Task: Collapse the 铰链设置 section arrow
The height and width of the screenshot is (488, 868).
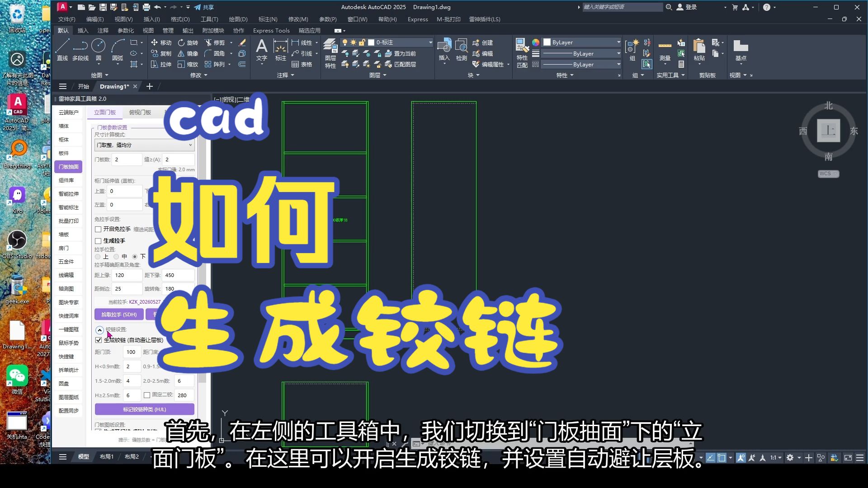Action: pos(99,330)
